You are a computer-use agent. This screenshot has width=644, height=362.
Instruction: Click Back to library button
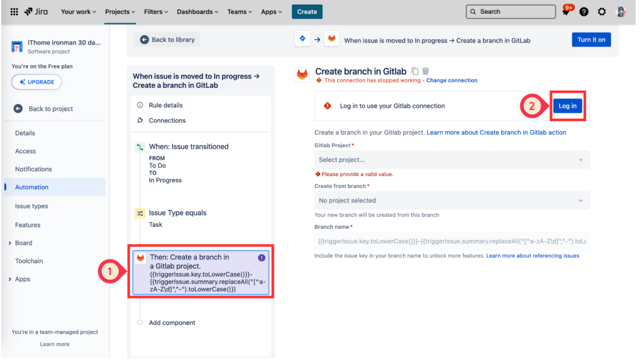pos(167,40)
